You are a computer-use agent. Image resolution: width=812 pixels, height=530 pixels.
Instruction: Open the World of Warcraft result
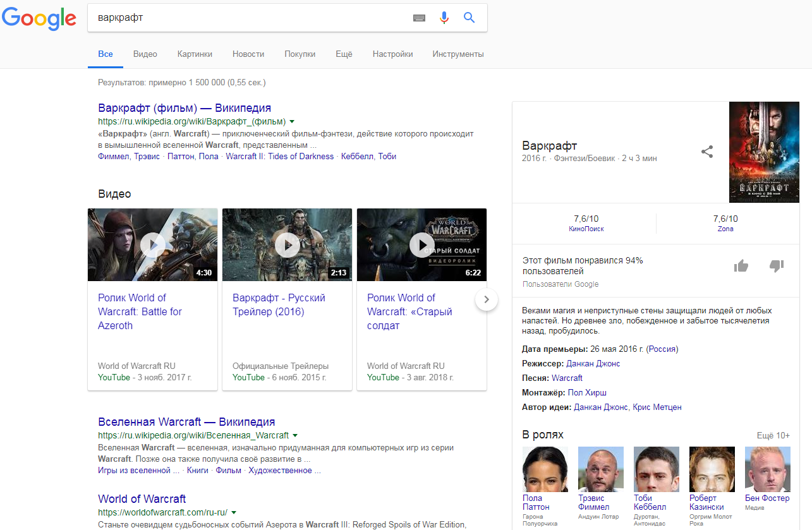(x=142, y=499)
